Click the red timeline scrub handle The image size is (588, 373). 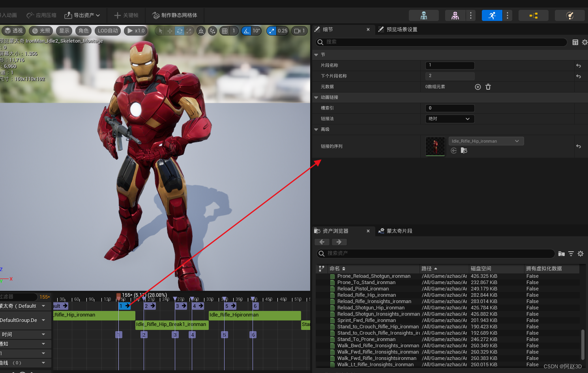118,296
